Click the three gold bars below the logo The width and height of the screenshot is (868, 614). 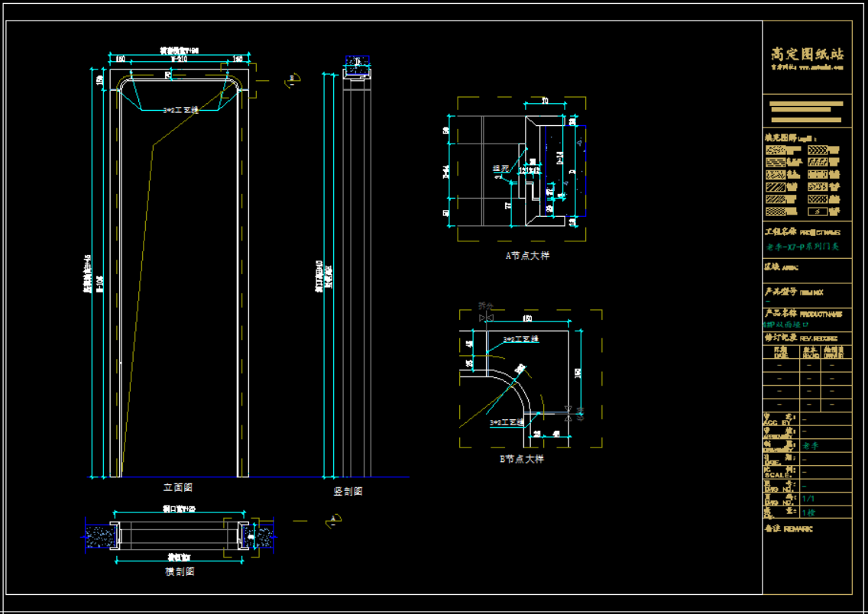[806, 111]
